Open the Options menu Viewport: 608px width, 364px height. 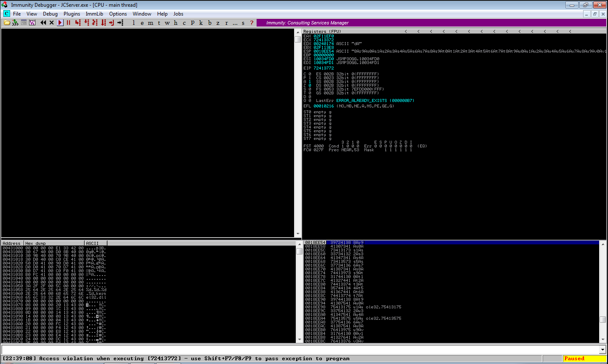pyautogui.click(x=118, y=14)
